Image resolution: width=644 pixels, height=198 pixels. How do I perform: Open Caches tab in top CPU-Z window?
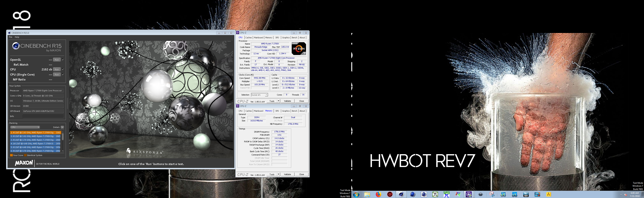coord(248,38)
